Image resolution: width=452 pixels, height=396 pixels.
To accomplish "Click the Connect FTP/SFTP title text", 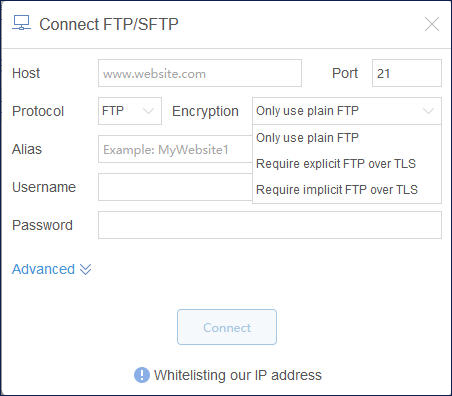I will click(109, 24).
